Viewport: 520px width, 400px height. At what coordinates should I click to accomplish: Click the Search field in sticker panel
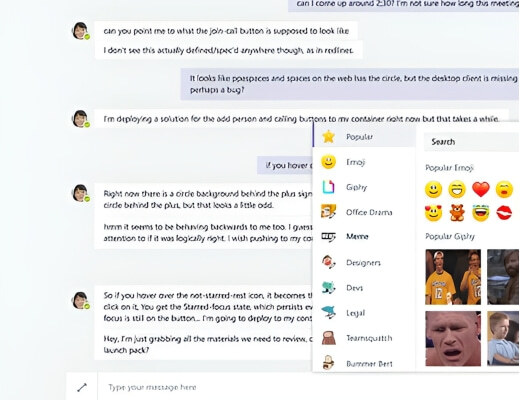pos(471,142)
